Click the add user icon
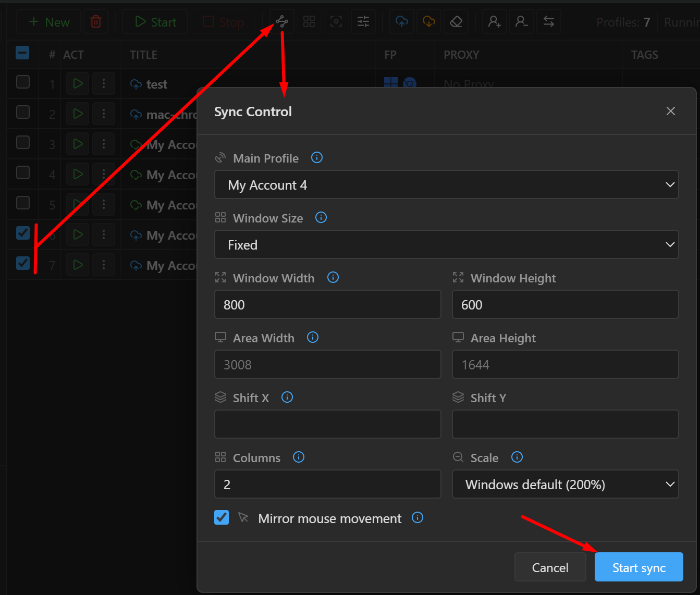Image resolution: width=700 pixels, height=595 pixels. click(494, 22)
